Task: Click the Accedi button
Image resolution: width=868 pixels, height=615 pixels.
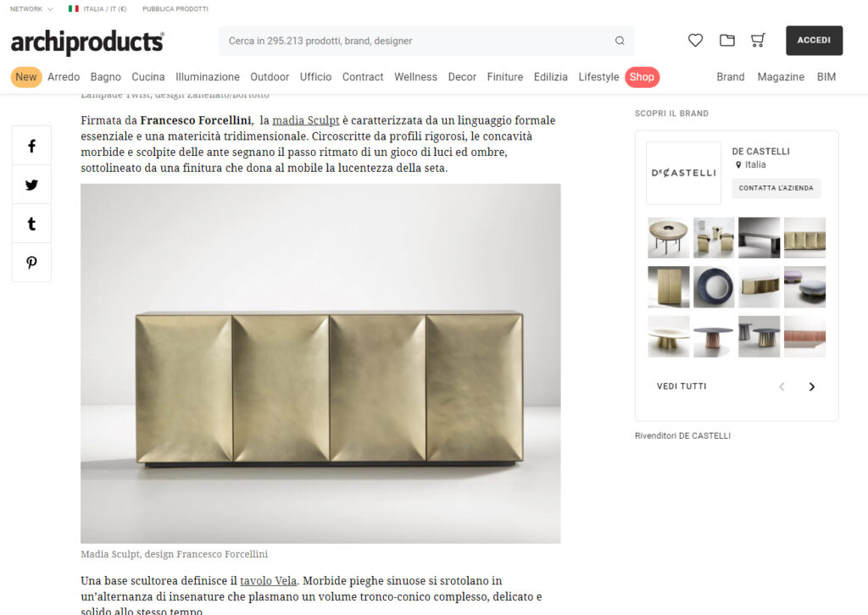Action: 814,41
